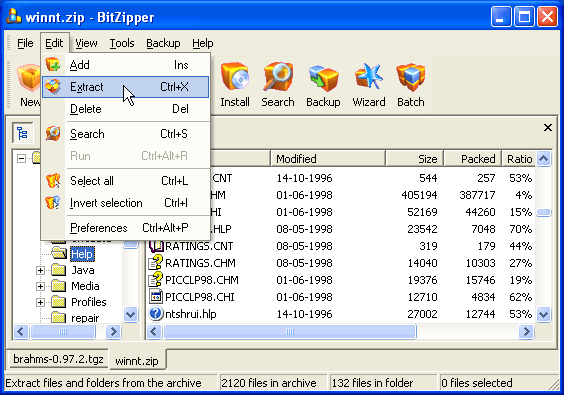Click folder tree scroll left arrow
The height and width of the screenshot is (395, 564).
21,331
